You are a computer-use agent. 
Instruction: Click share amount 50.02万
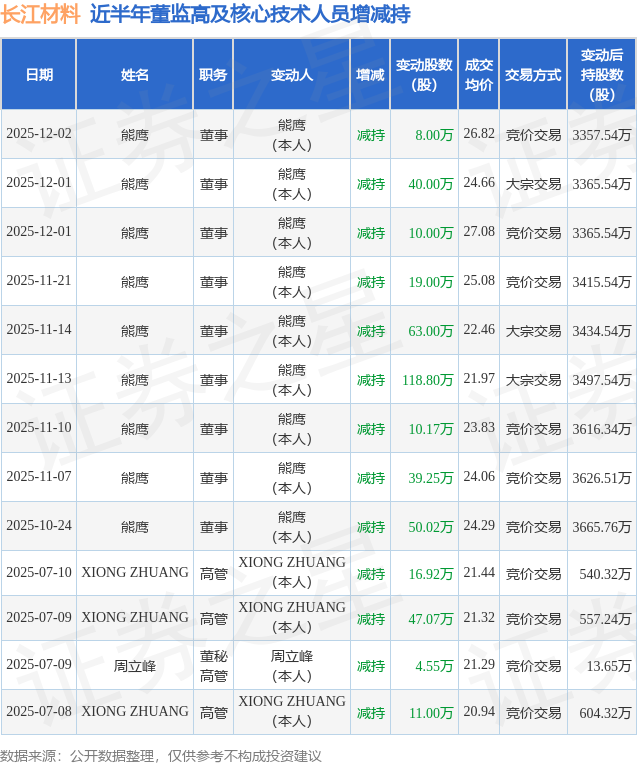431,527
